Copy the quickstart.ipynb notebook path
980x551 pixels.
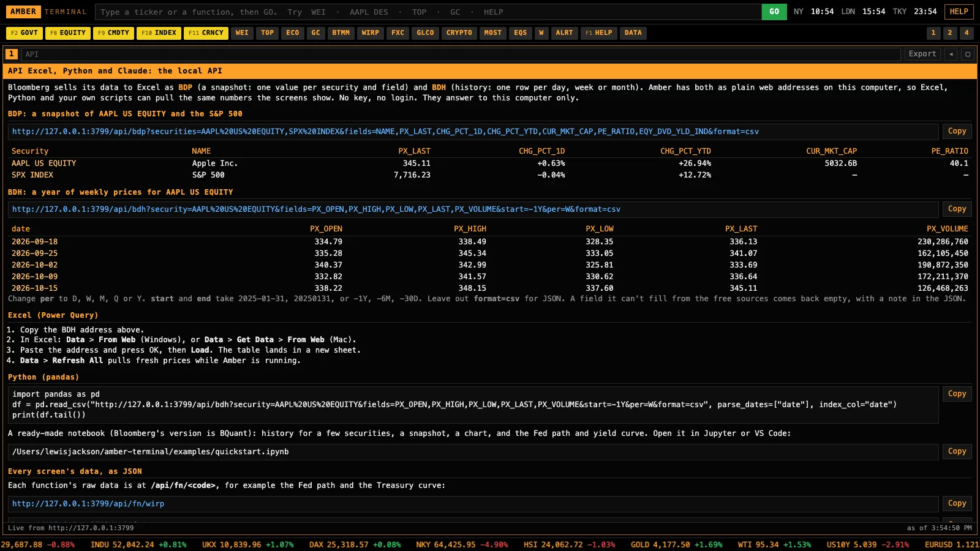click(x=957, y=451)
